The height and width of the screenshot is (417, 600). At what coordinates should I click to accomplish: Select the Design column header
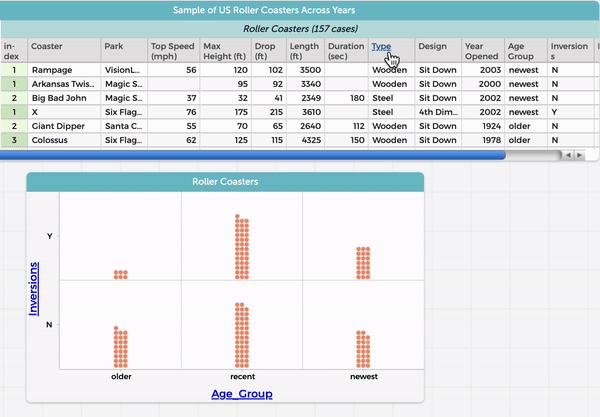pos(438,50)
